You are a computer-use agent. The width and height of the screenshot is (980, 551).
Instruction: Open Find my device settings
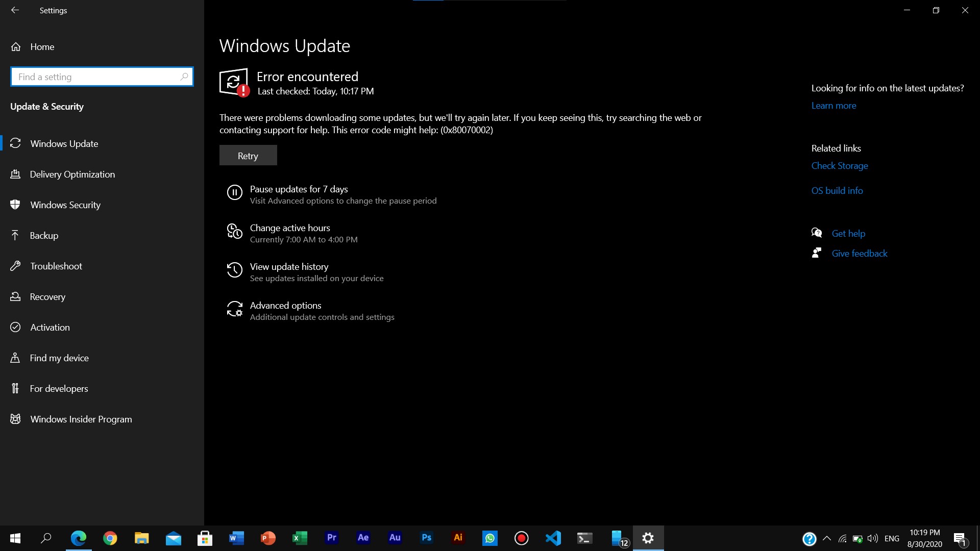[102, 358]
